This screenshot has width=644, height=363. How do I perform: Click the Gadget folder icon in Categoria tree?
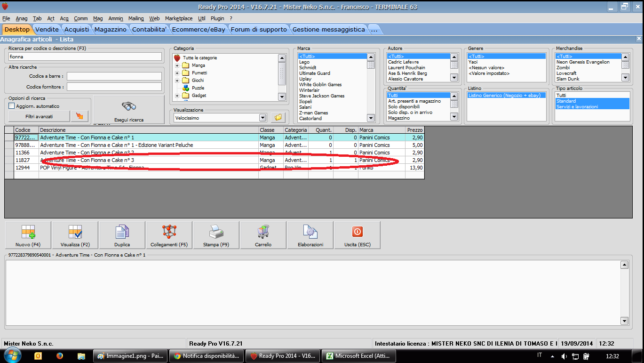[x=185, y=96]
